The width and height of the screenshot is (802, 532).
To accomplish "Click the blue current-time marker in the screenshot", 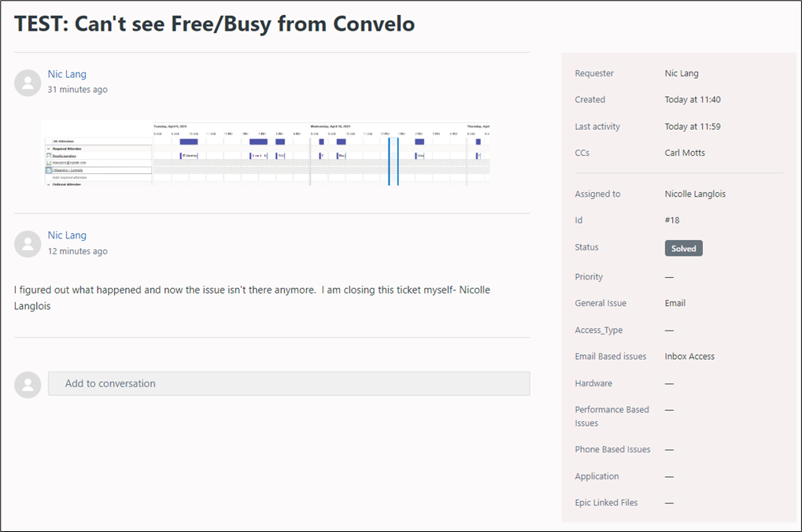I will pos(397,161).
